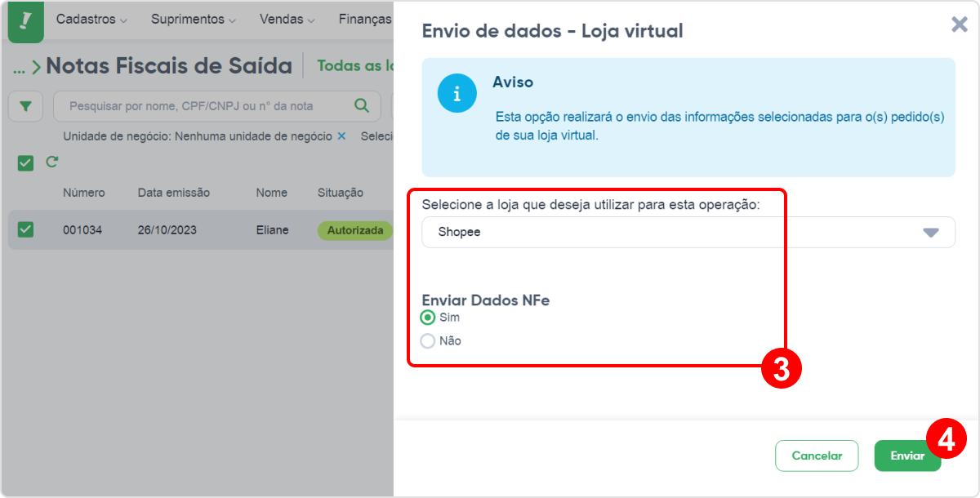Viewport: 980px width, 498px height.
Task: Click the Data emissão column header
Action: coord(174,193)
